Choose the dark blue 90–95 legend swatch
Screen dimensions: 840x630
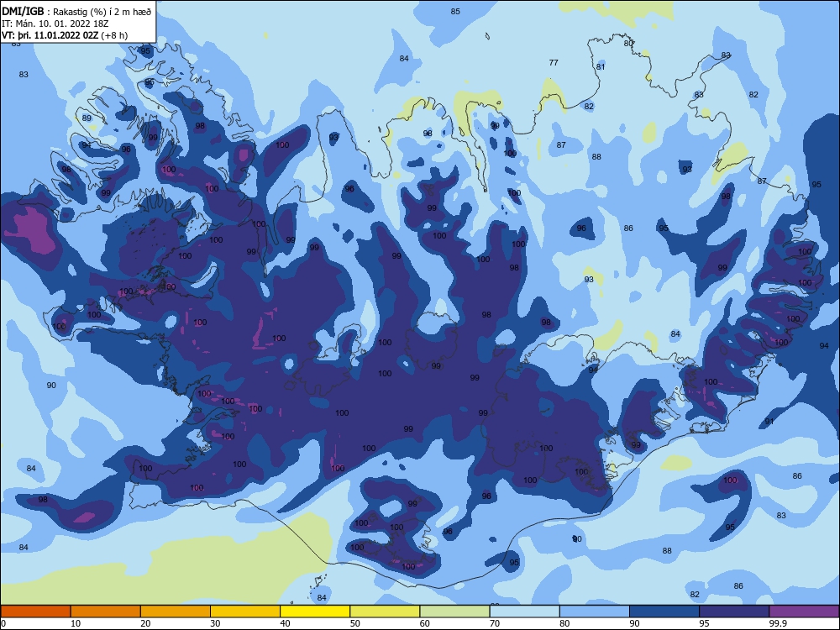point(664,612)
